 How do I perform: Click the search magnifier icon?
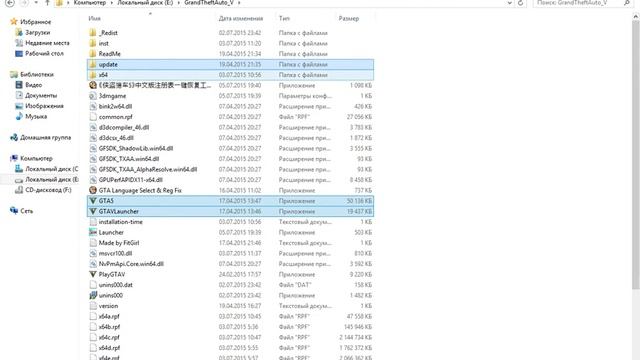[x=627, y=2]
